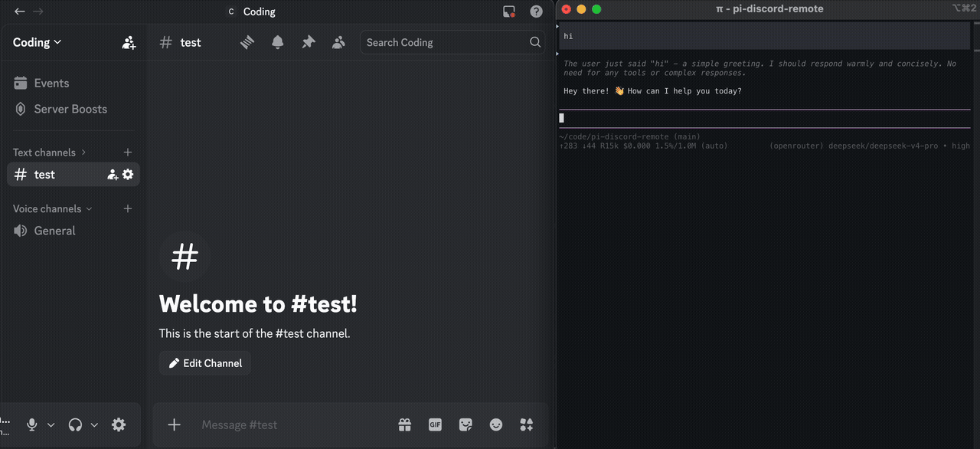Show pinned messages pin icon

[x=309, y=42]
